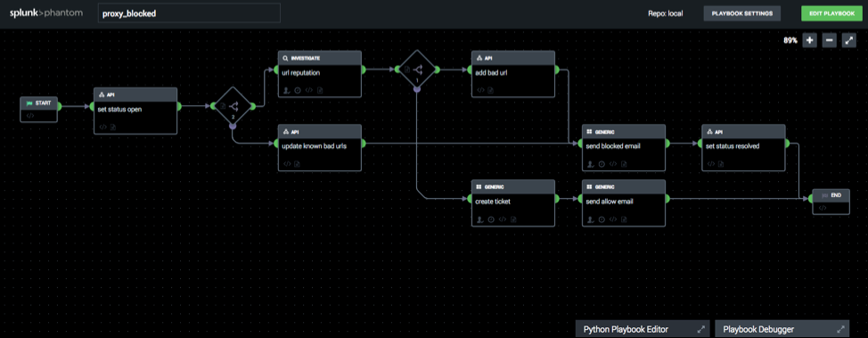The image size is (868, 338).
Task: Select the set status open API block
Action: tap(135, 111)
